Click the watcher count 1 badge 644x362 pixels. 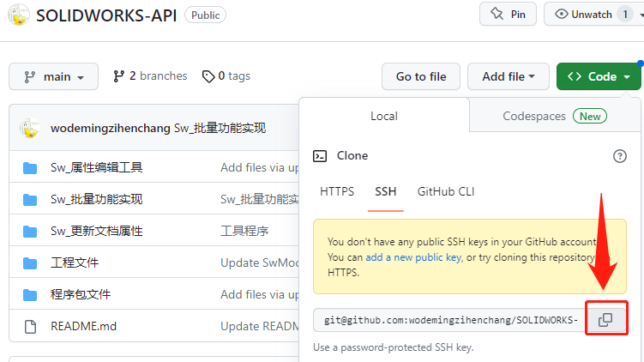pos(625,15)
